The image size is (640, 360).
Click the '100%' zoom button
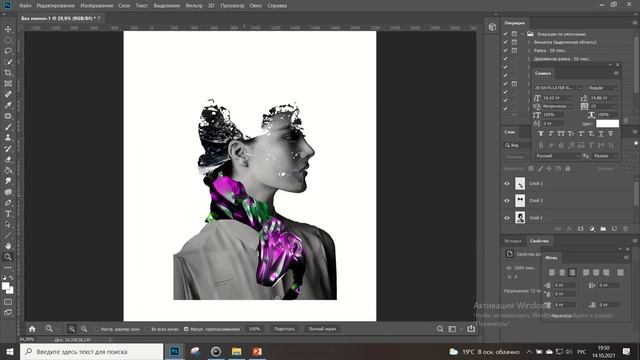254,329
